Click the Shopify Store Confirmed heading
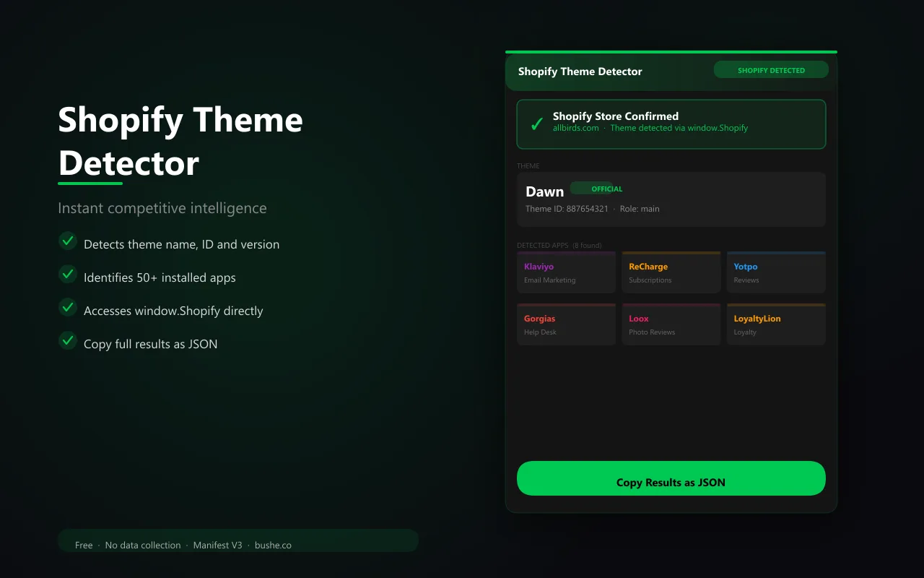The height and width of the screenshot is (578, 924). pyautogui.click(x=616, y=116)
